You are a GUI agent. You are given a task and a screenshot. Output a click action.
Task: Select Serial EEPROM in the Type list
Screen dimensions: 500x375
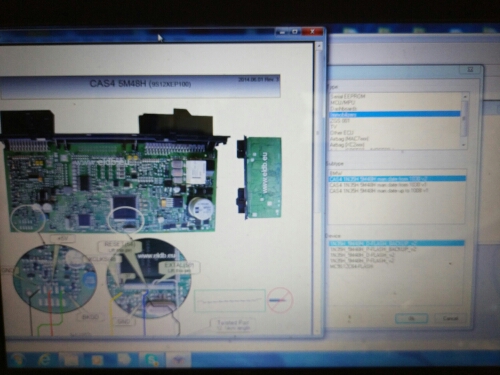pos(348,96)
